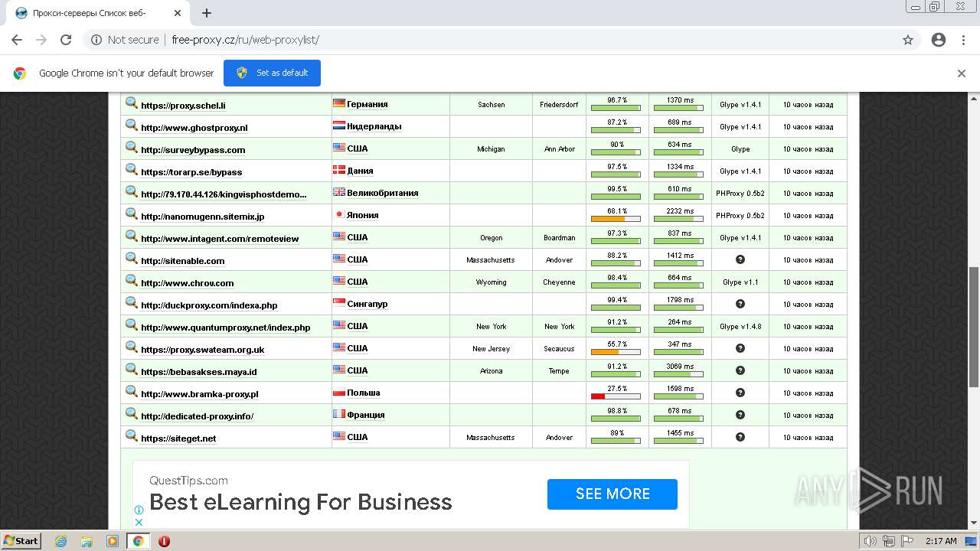This screenshot has width=980, height=551.
Task: Click question mark icon in duckproxy row
Action: coord(740,304)
